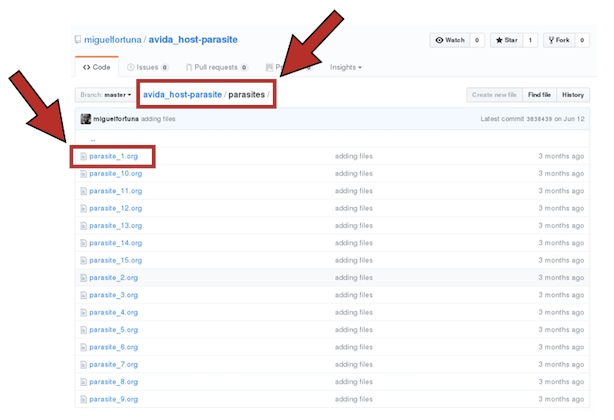Fork the repository
This screenshot has height=420, width=614.
point(559,40)
